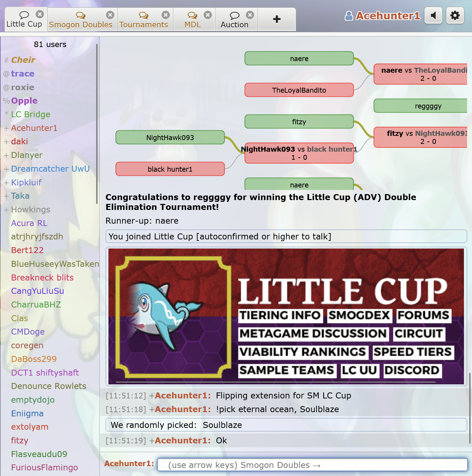Click user Opple in the user list

click(24, 101)
